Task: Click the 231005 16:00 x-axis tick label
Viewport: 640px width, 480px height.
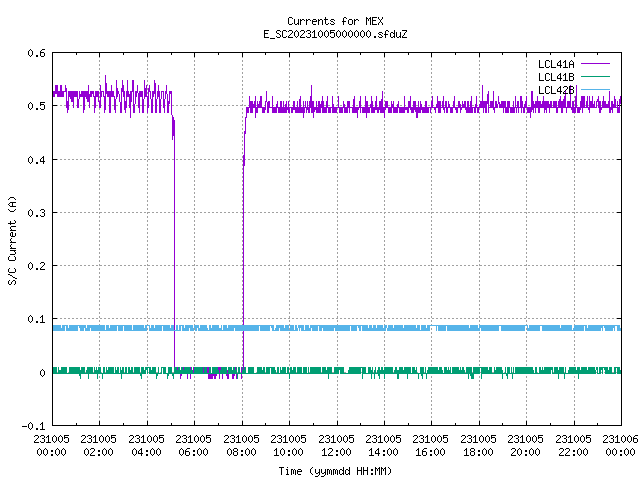Action: (430, 446)
